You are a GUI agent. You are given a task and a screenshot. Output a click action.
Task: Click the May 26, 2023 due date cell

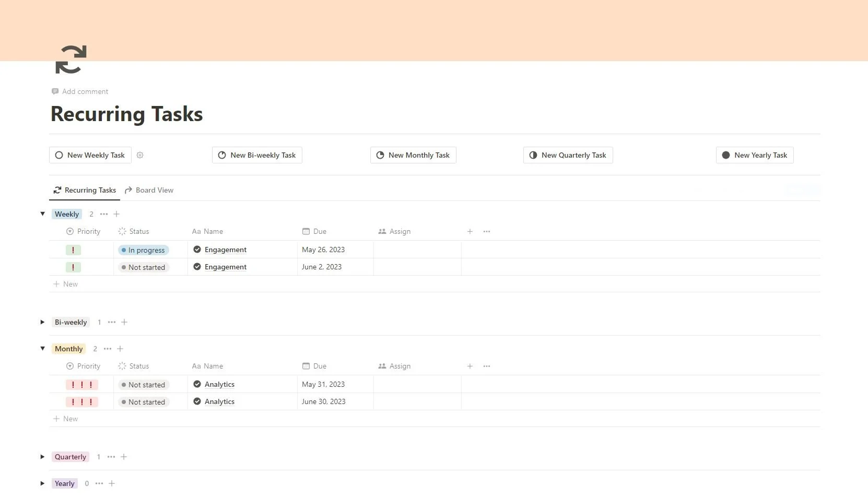point(335,250)
